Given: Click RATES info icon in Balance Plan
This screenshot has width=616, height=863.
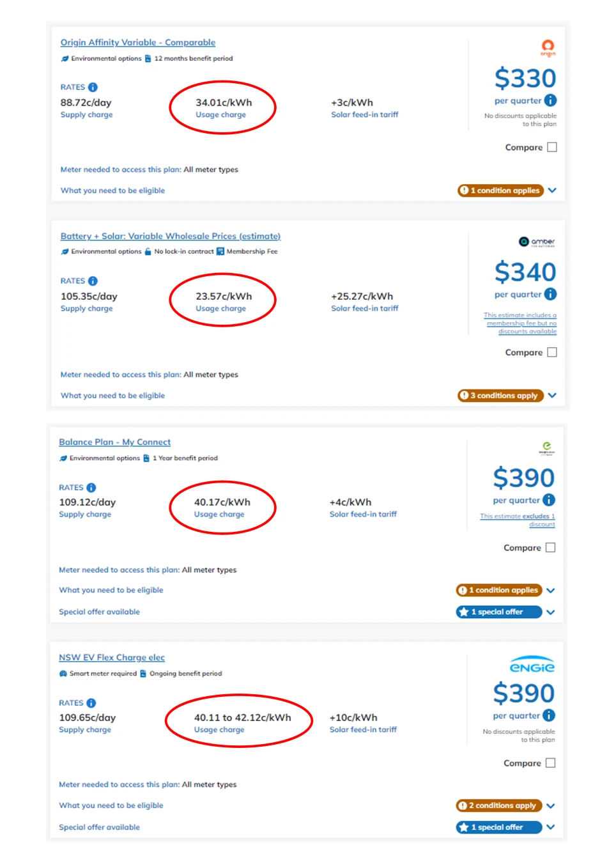Looking at the screenshot, I should click(91, 487).
